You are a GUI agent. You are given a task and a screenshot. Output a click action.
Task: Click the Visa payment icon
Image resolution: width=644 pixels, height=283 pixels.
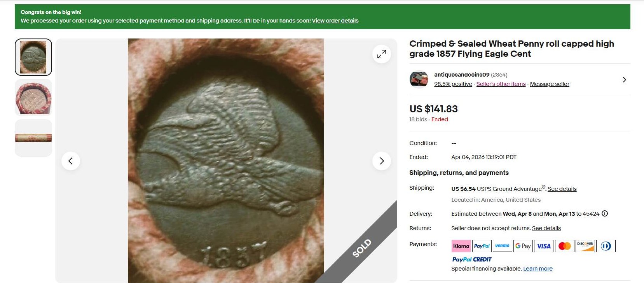(544, 246)
